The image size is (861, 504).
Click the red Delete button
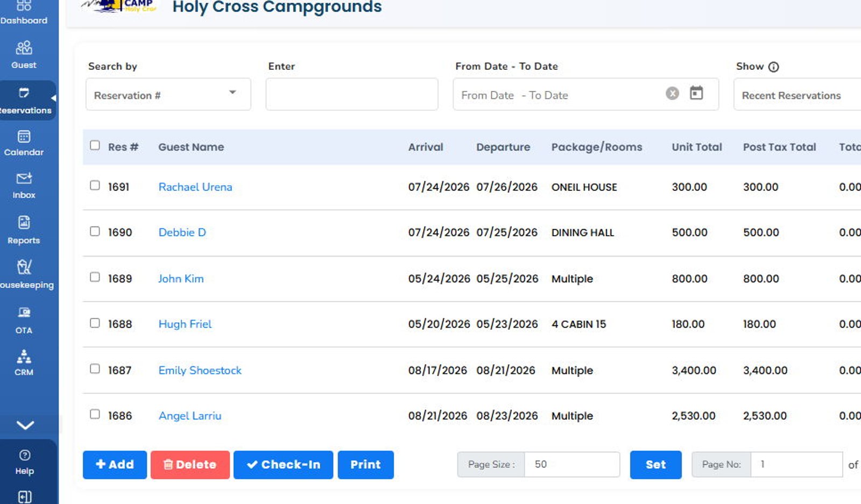click(x=190, y=465)
